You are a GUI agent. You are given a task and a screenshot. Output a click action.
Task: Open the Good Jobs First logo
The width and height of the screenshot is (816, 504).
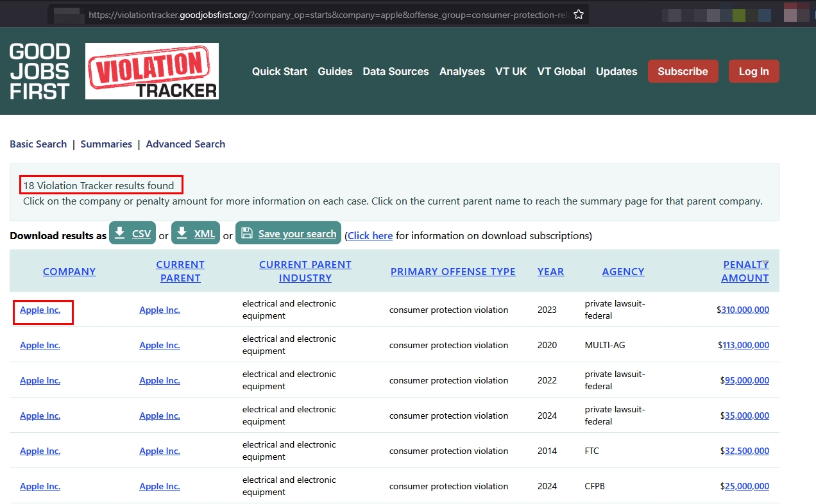(x=40, y=71)
